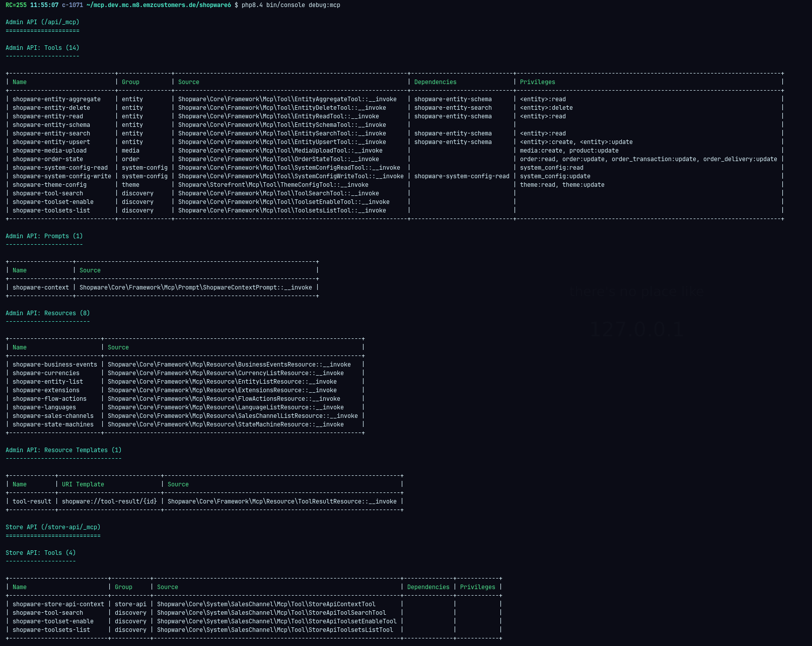Click the "shopware-entity-delete" tool name
Screen dimensions: 812x646
pyautogui.click(x=51, y=108)
